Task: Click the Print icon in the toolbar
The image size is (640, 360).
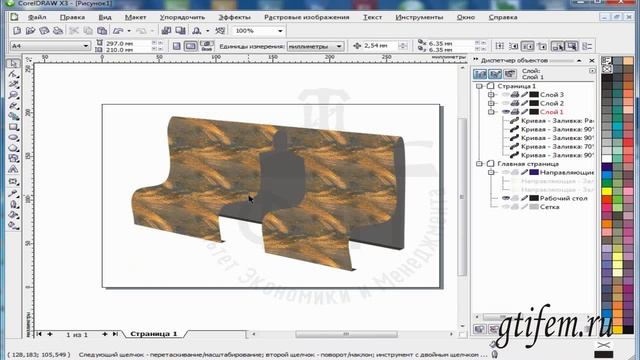Action: [58, 31]
